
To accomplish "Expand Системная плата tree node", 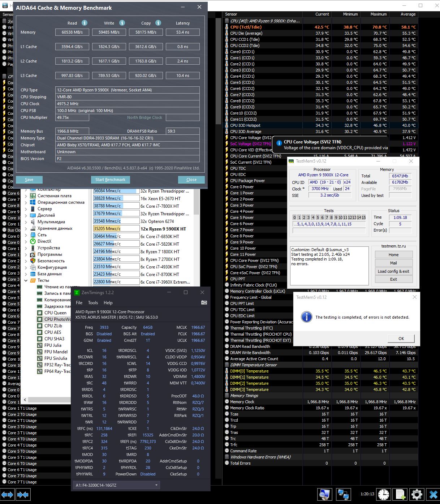I will (26, 196).
